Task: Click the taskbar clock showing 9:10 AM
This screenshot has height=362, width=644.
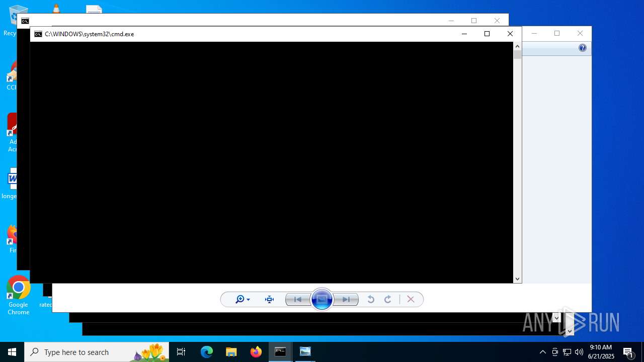Action: click(x=601, y=352)
